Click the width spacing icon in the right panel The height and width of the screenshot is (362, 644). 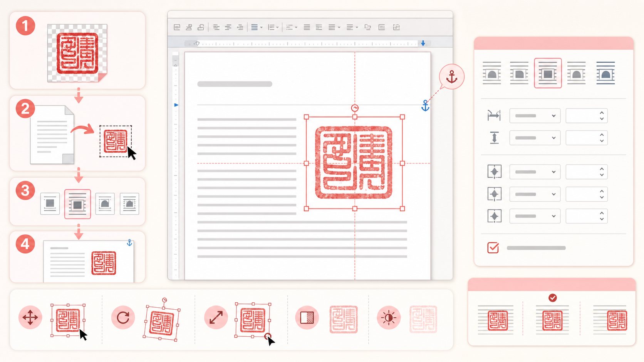tap(494, 115)
